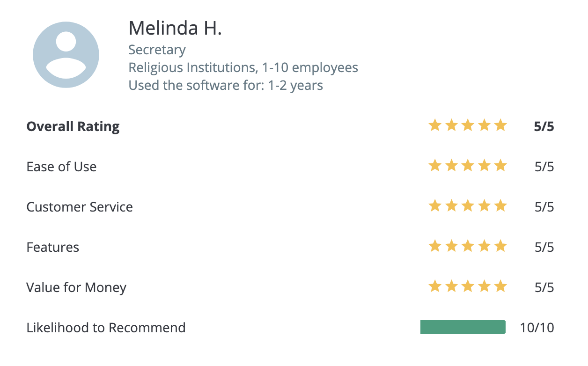
Task: Click the Ease of Use label
Action: [61, 167]
